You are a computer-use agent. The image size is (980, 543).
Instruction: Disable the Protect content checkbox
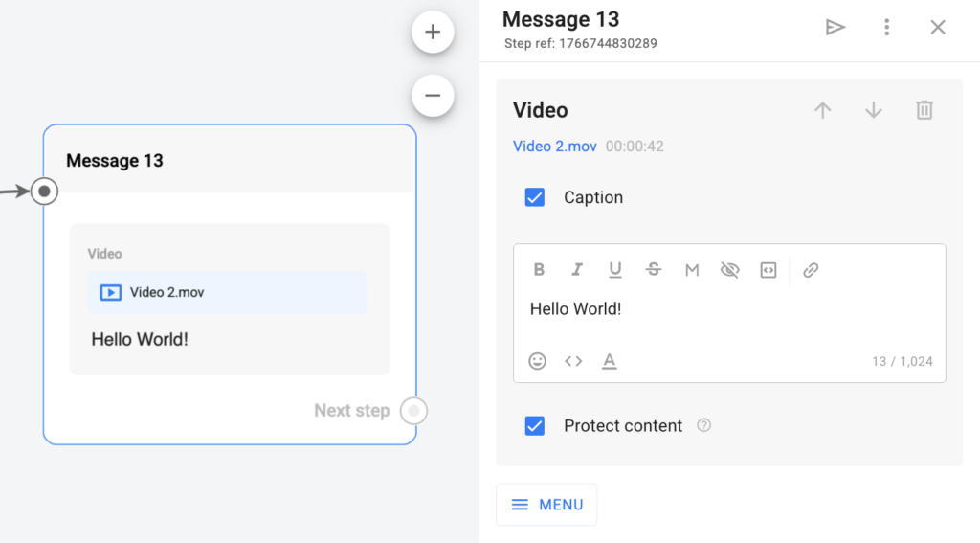[x=535, y=426]
